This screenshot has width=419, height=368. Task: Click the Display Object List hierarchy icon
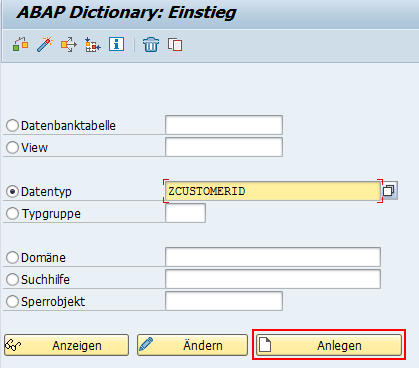[92, 44]
